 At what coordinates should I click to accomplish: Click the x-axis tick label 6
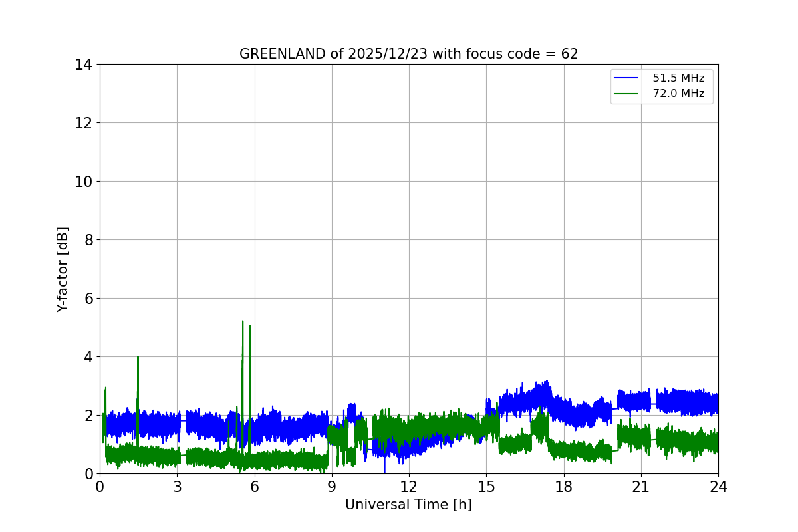click(x=255, y=487)
